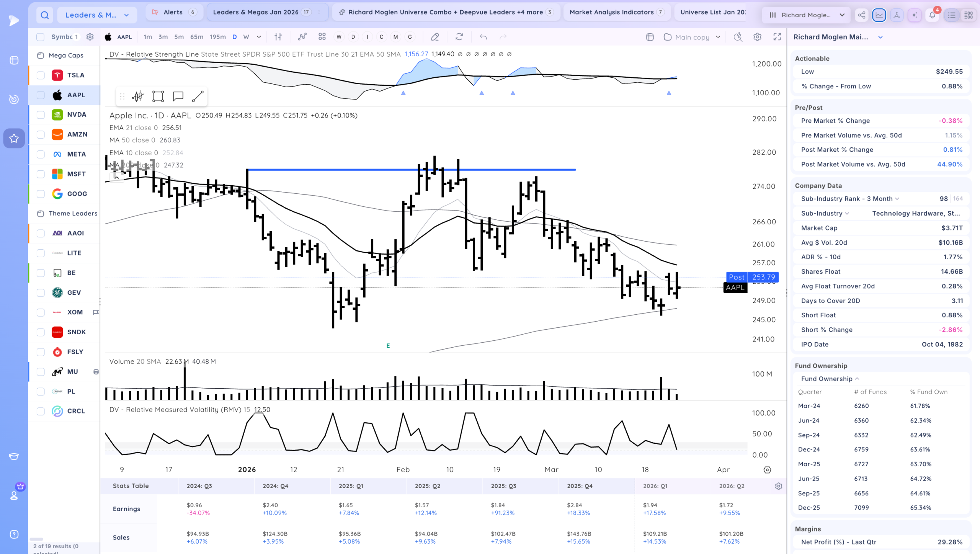Image resolution: width=980 pixels, height=554 pixels.
Task: Check the TSLA checkbox
Action: 41,75
